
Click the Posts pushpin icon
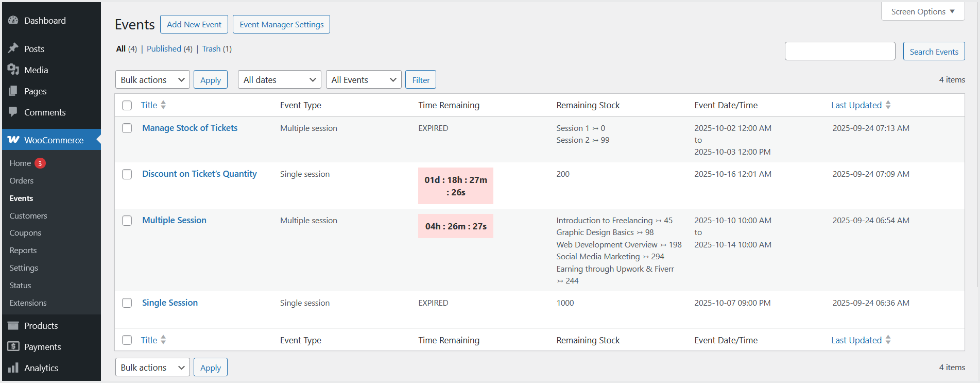[x=13, y=48]
